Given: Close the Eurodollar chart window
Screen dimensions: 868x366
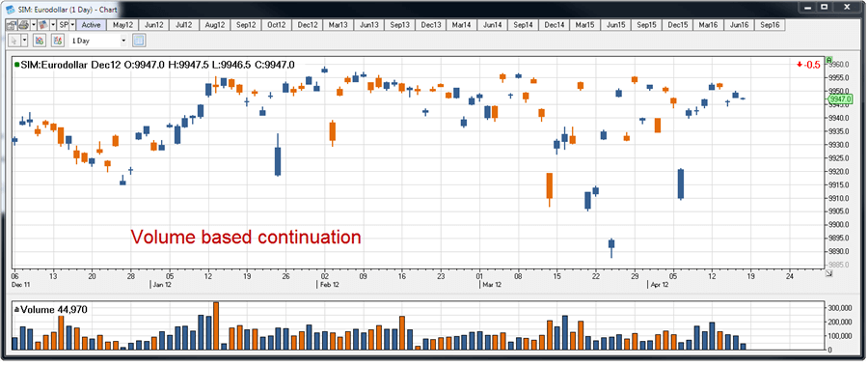Looking at the screenshot, I should pyautogui.click(x=847, y=7).
